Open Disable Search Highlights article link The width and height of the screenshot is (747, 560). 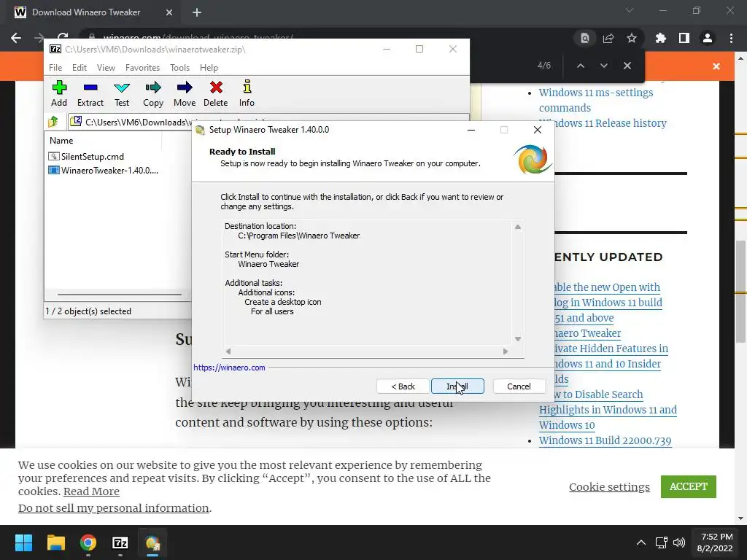(608, 410)
